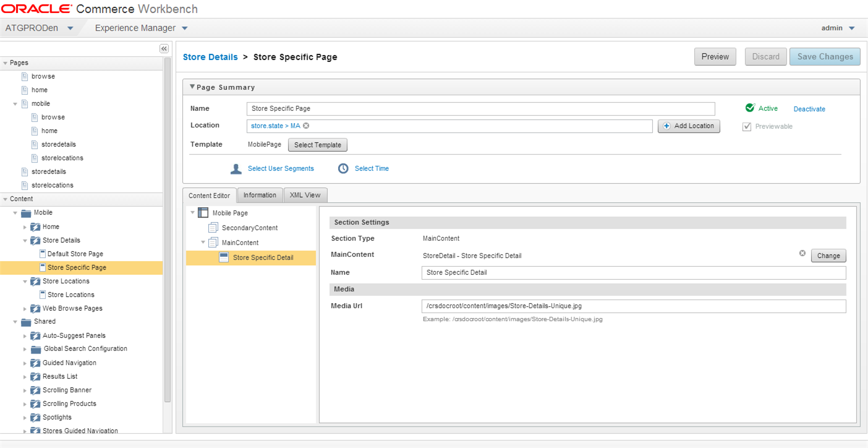
Task: Click the Discard button
Action: [766, 56]
